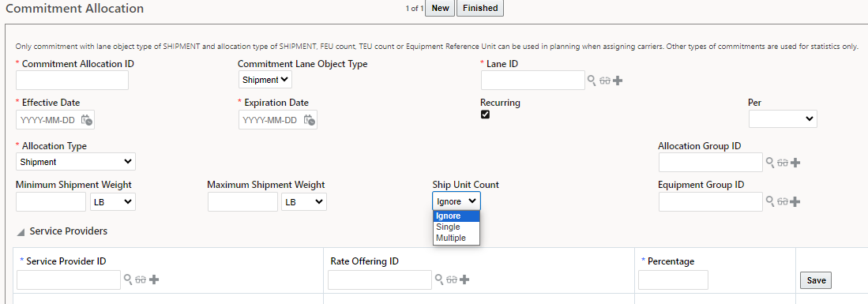
Task: Uncheck the Recurring checkbox
Action: 486,114
